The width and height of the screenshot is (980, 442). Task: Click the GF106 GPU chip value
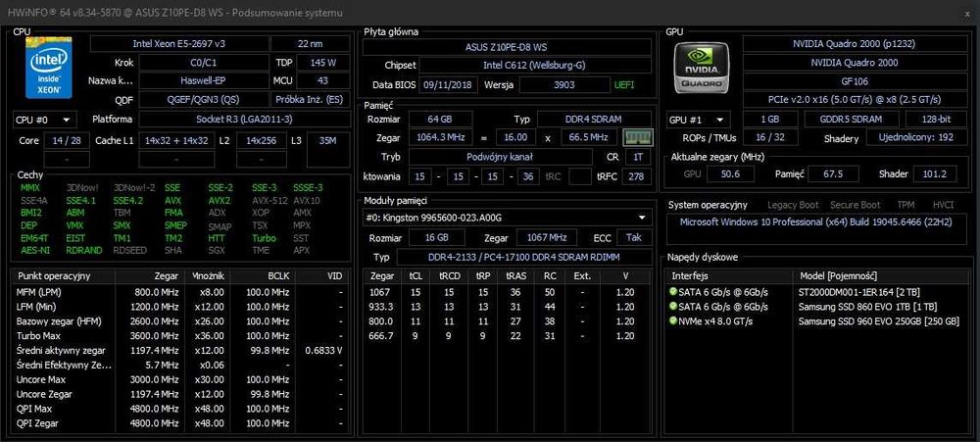[x=855, y=81]
